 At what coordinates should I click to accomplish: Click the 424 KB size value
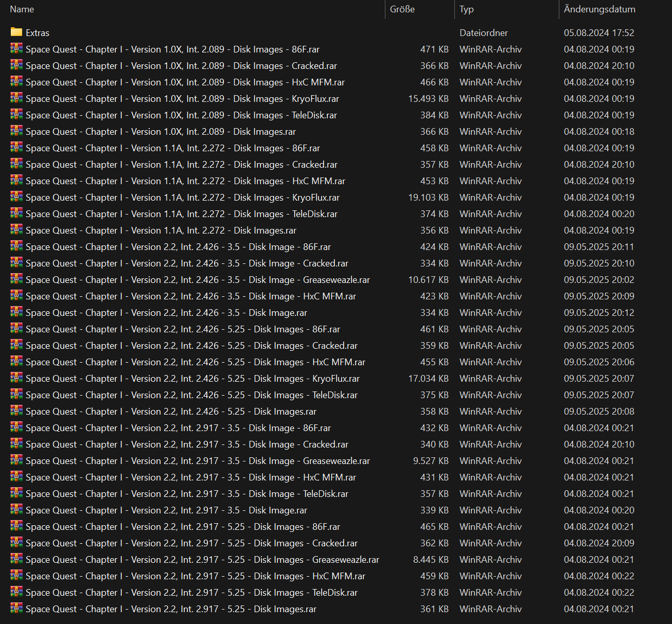[434, 247]
